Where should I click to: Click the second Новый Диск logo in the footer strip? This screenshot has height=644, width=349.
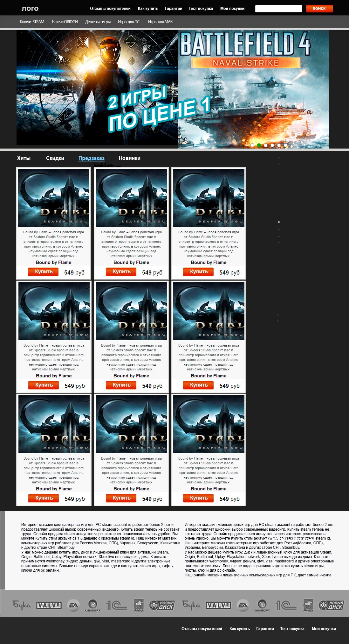[332, 605]
